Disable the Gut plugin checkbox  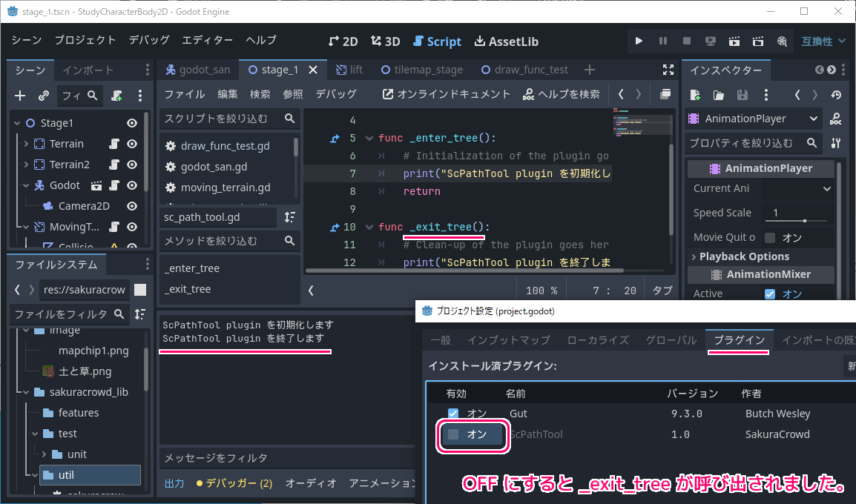point(453,414)
